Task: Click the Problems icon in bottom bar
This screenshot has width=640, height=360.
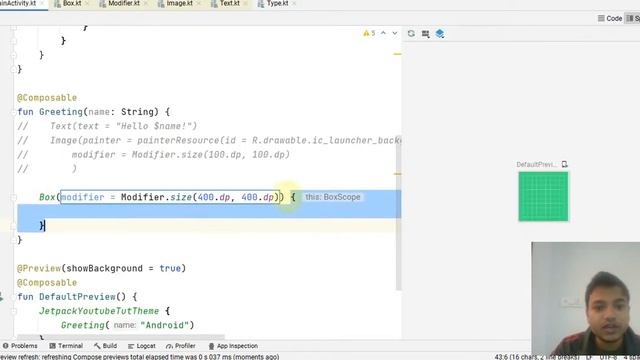Action: click(5, 346)
